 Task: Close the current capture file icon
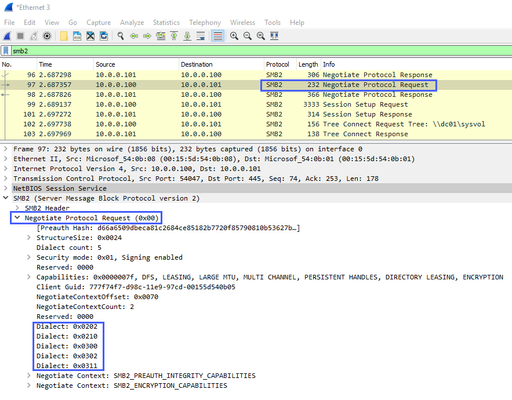90,36
